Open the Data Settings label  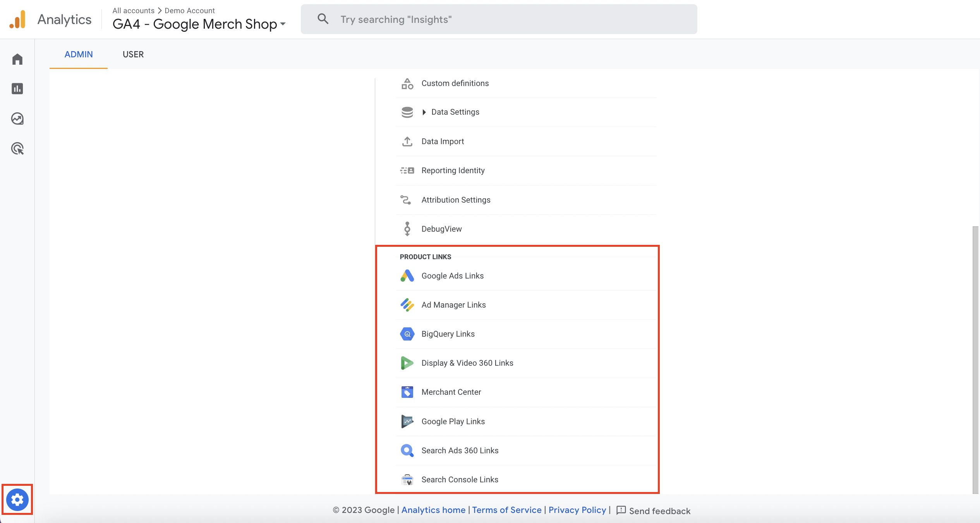pos(455,112)
